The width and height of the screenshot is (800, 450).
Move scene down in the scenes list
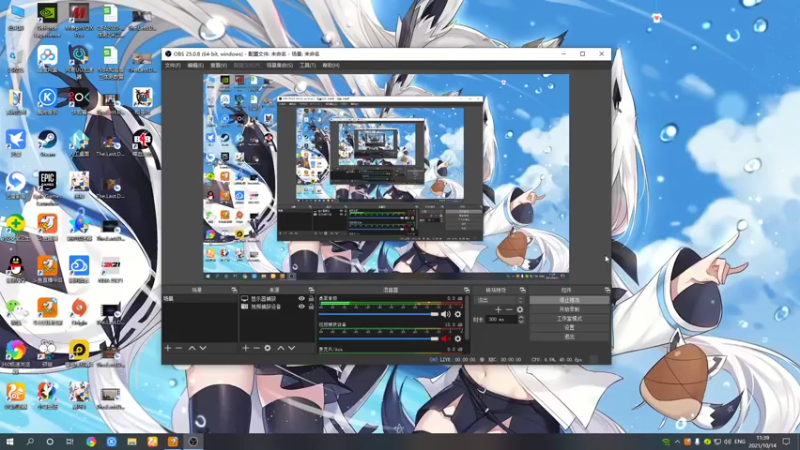click(x=203, y=348)
